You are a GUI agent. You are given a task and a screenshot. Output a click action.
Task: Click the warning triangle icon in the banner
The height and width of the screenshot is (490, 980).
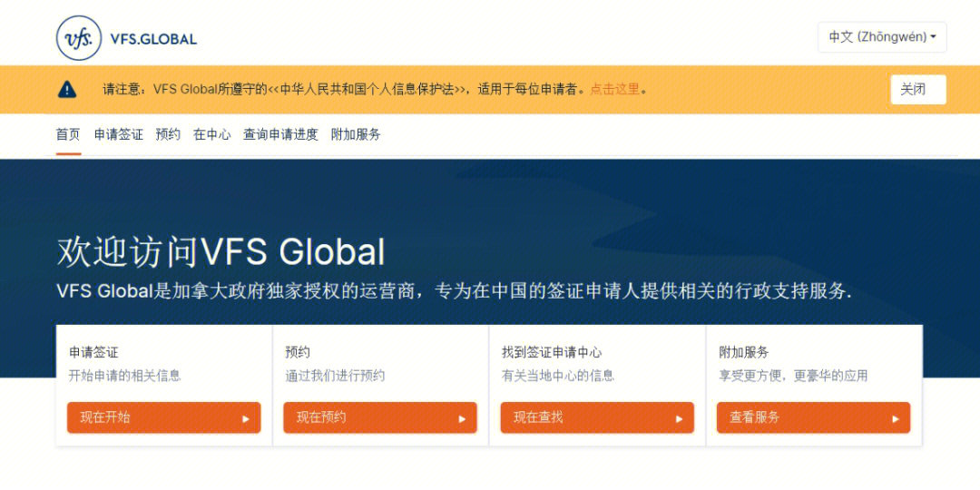click(67, 89)
